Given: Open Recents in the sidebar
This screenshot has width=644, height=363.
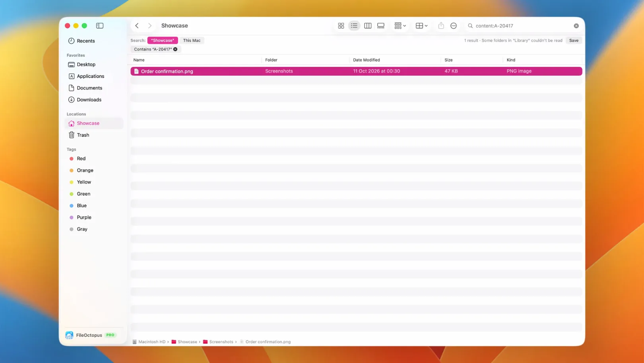Looking at the screenshot, I should coord(94,41).
